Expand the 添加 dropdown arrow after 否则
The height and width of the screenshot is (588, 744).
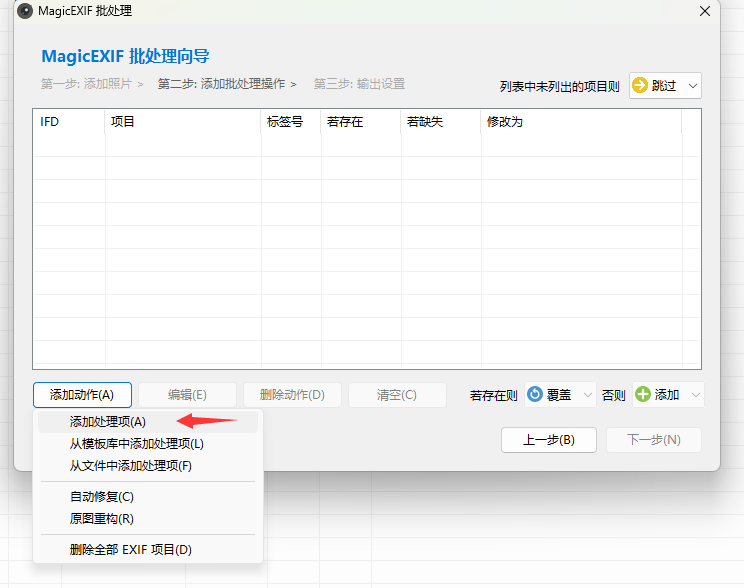pyautogui.click(x=696, y=395)
